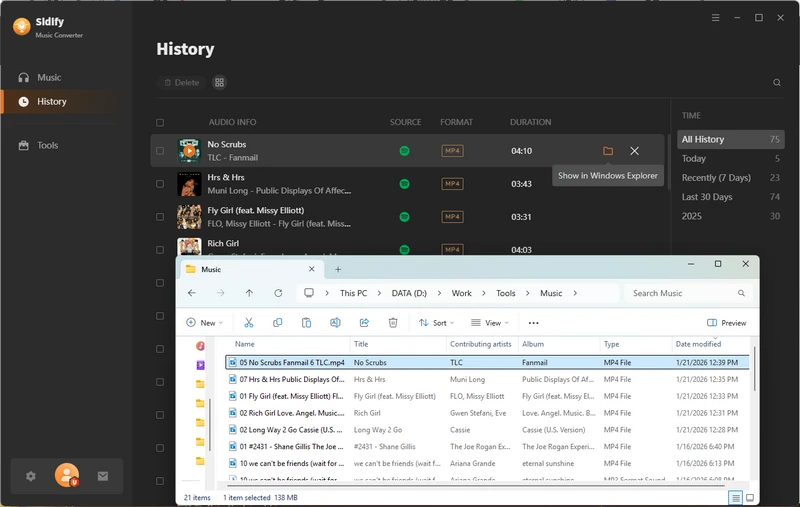800x507 pixels.
Task: Switch to grid view in History
Action: tap(220, 83)
